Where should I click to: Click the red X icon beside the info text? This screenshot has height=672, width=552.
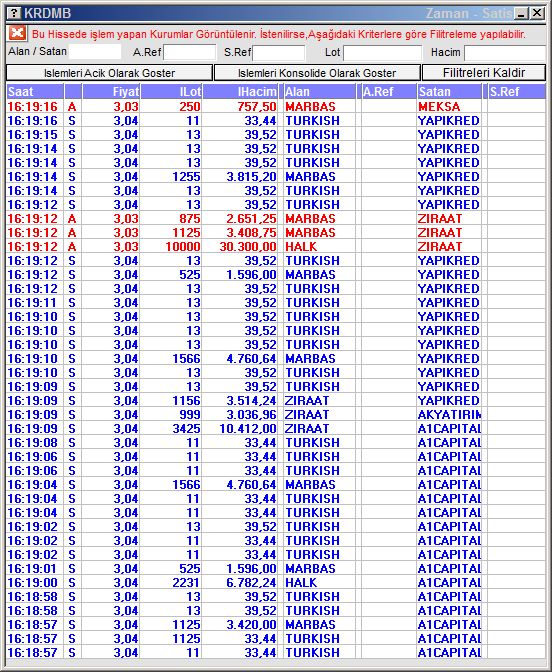17,33
